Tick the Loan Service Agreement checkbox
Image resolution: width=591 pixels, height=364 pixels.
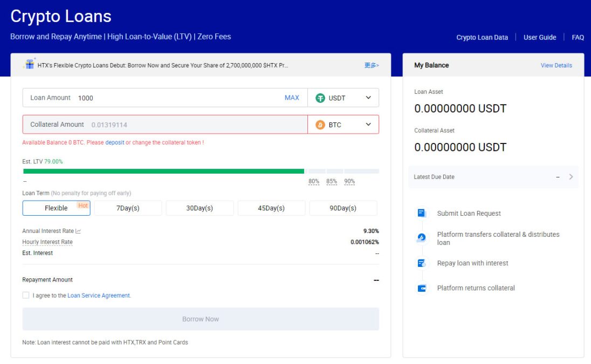coord(26,295)
